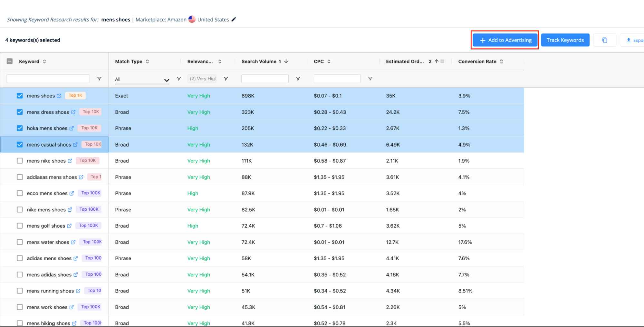The image size is (644, 327).
Task: Toggle the select-all header checkbox
Action: 10,61
